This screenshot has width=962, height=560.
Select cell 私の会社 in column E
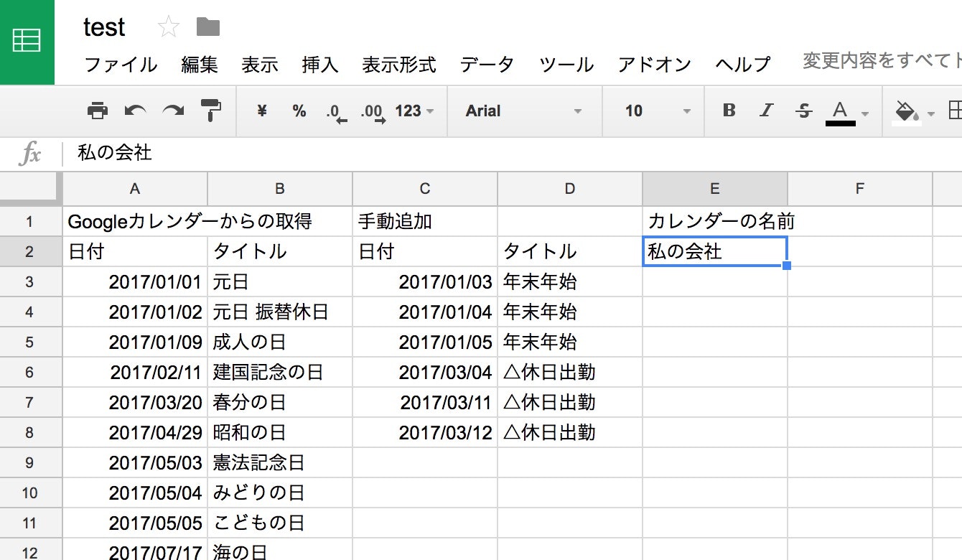coord(715,251)
